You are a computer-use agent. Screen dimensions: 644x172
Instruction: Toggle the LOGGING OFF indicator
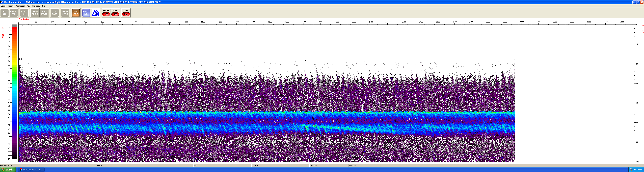(x=115, y=13)
